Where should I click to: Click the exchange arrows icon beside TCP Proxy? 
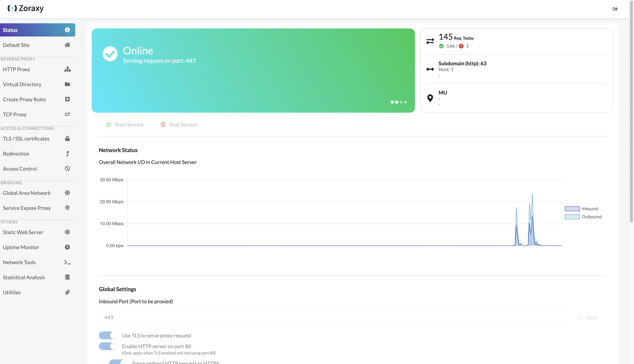coord(67,114)
